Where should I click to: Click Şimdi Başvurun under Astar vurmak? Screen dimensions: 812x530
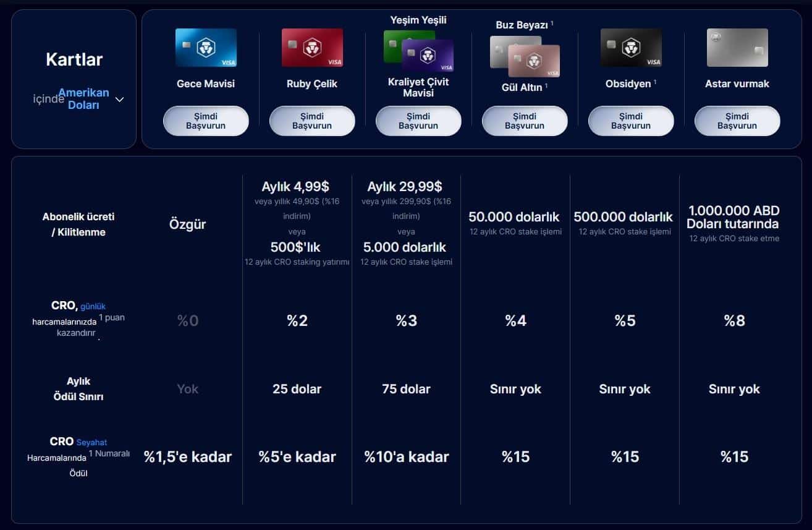[x=737, y=121]
